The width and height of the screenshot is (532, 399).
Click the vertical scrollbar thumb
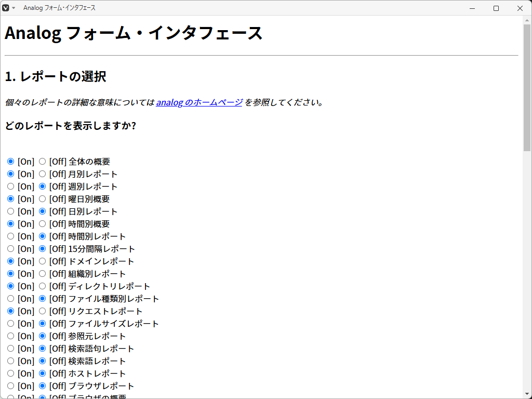coord(527,87)
